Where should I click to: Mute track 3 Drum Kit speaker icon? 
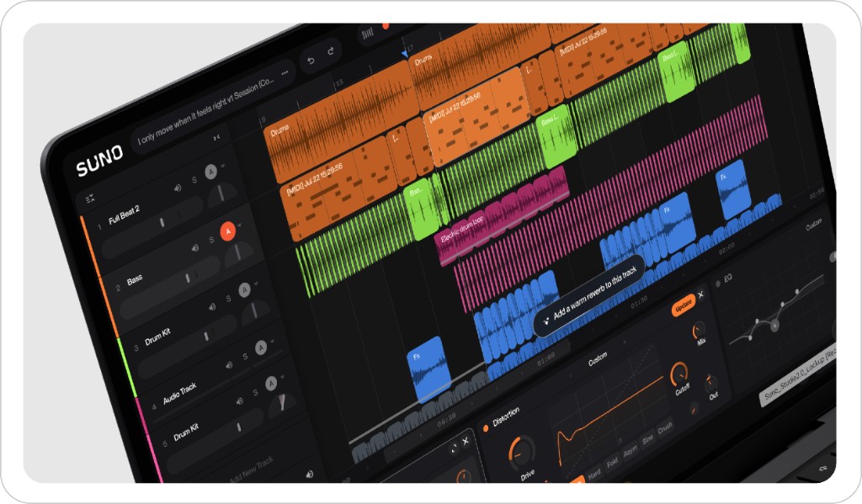pyautogui.click(x=212, y=306)
